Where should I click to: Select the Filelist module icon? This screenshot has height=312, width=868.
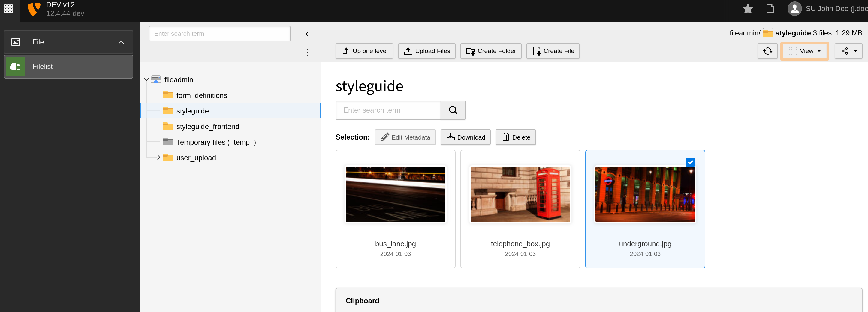coord(16,66)
